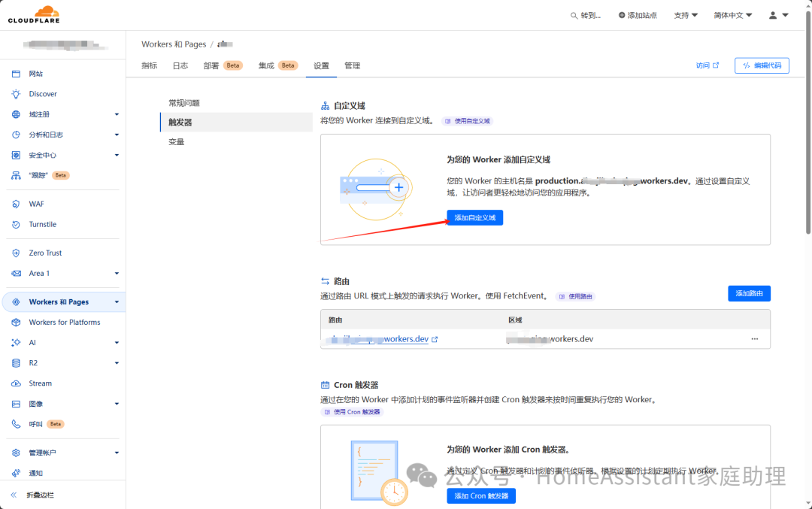Click the 分析和日志 clock icon

[16, 135]
